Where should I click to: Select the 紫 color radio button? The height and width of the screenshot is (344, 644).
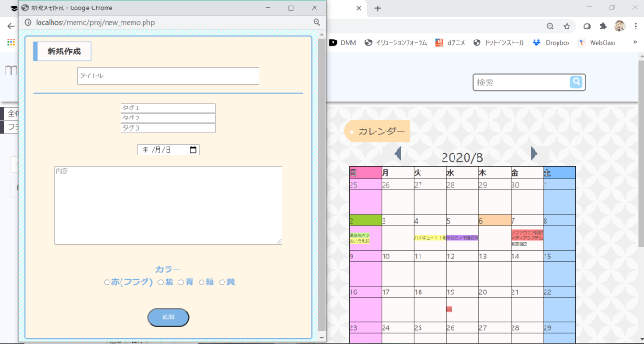(161, 282)
